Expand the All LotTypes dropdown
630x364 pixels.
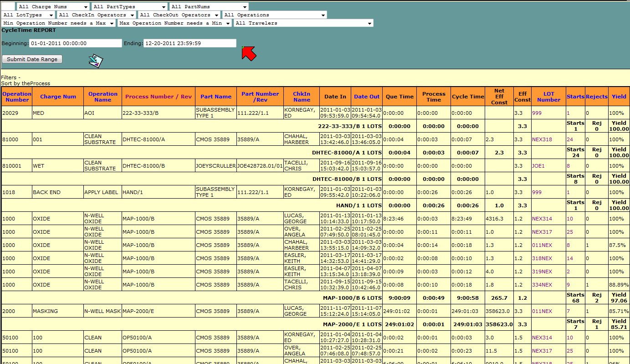(28, 15)
